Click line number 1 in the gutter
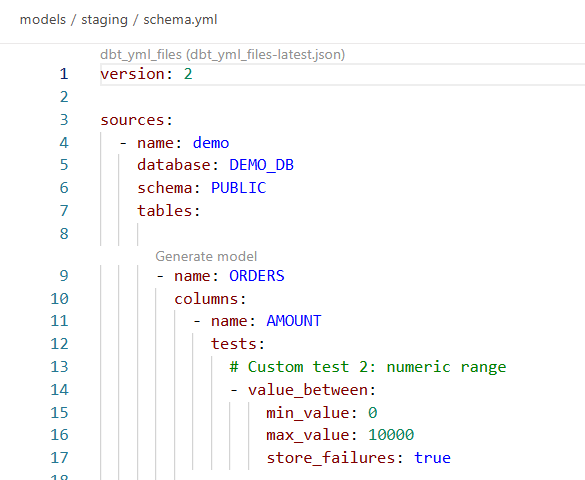585x480 pixels. click(x=64, y=74)
